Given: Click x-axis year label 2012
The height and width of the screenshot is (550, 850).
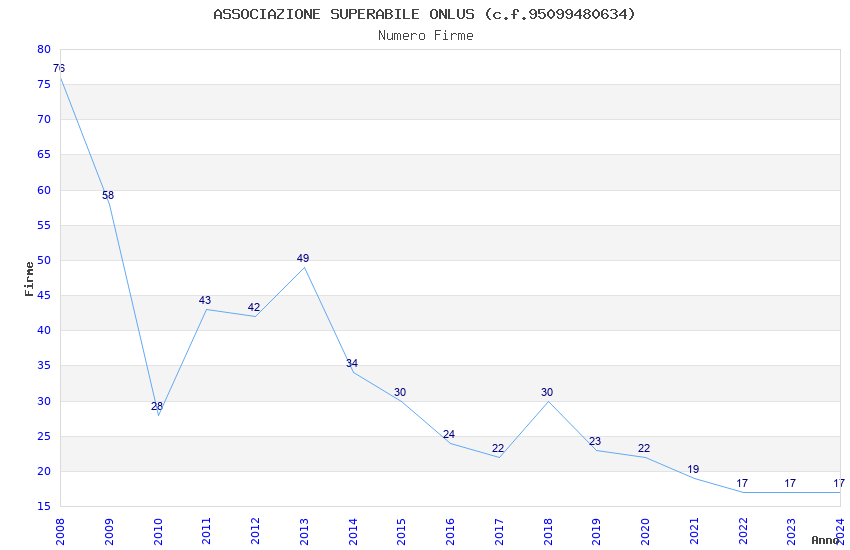Looking at the screenshot, I should [x=255, y=531].
